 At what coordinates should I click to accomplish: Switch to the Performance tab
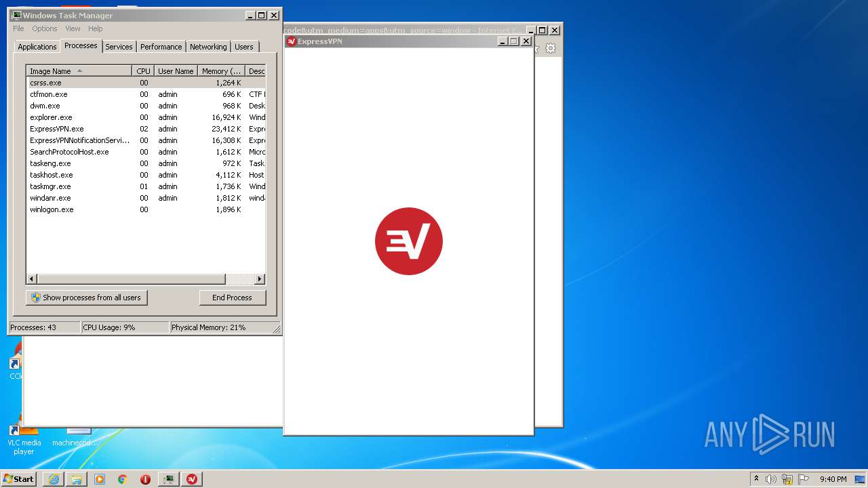161,47
